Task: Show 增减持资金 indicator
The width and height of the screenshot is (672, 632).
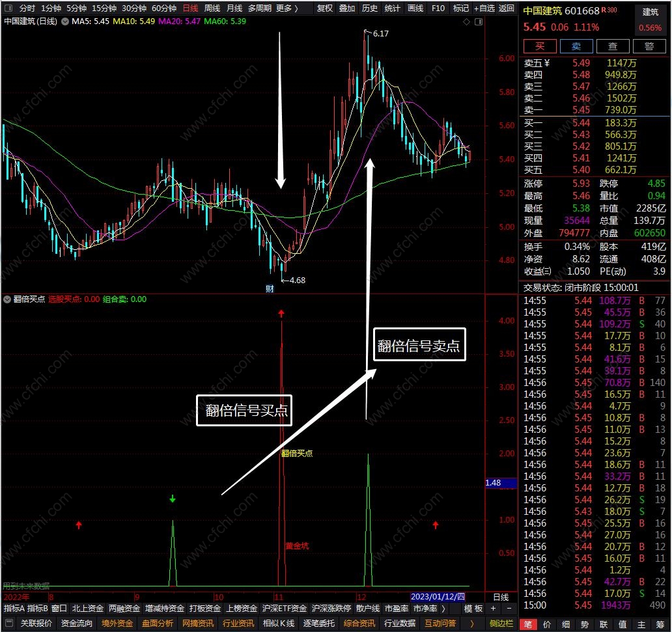Action: [165, 609]
